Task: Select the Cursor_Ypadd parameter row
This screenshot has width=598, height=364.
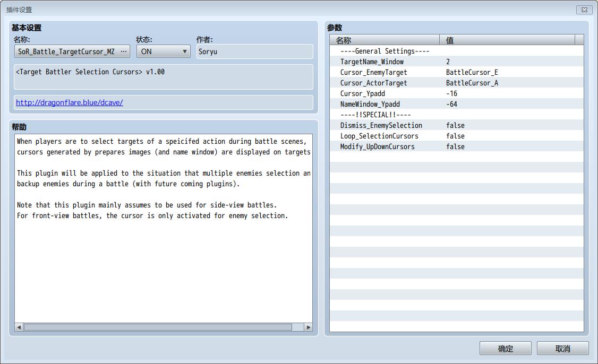Action: (457, 94)
